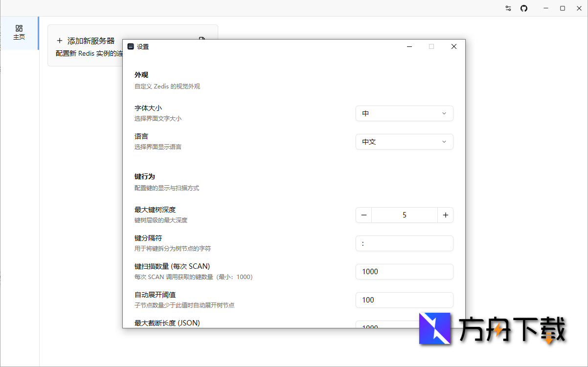Image resolution: width=588 pixels, height=367 pixels.
Task: Focus the 键分隔符 input containing the colon
Action: [405, 243]
